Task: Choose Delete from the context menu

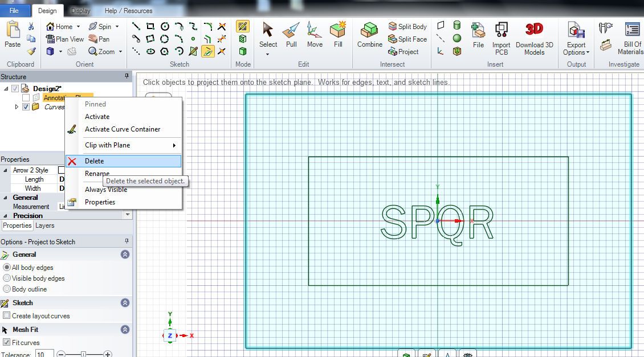Action: pyautogui.click(x=95, y=161)
